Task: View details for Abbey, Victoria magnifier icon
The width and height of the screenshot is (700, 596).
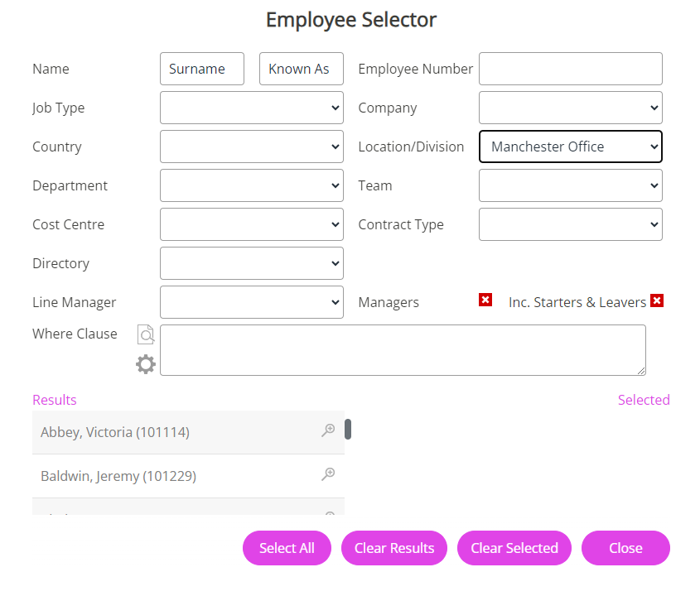Action: (x=328, y=430)
